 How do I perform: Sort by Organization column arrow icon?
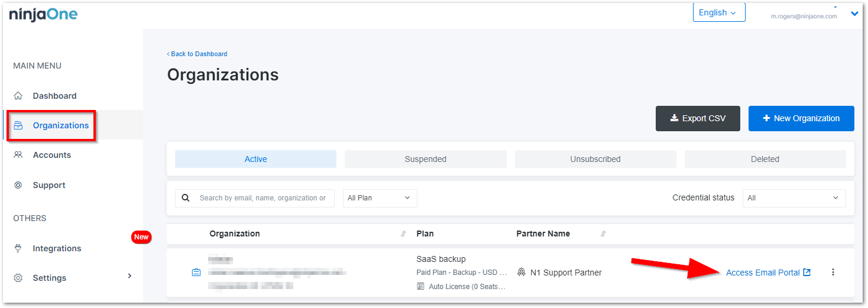(404, 234)
